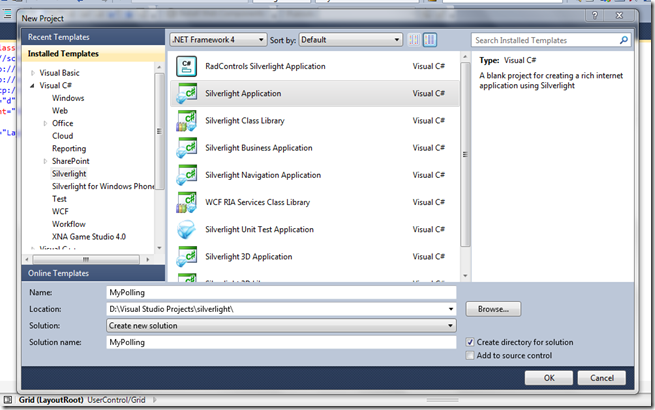The height and width of the screenshot is (410, 655).
Task: Expand the Visual Basic tree node
Action: [x=33, y=73]
